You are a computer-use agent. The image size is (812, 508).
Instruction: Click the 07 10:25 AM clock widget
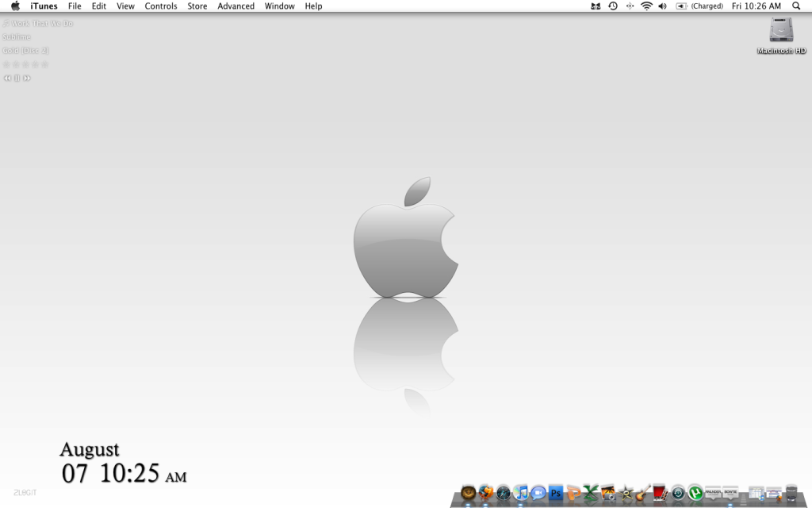pos(124,473)
